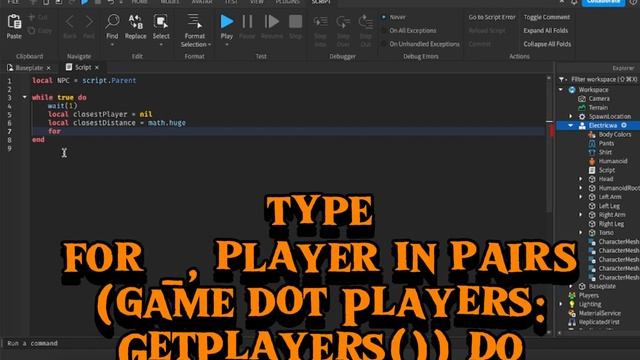Screen dimensions: 640x360
Task: Click the Cut button
Action: (x=38, y=17)
